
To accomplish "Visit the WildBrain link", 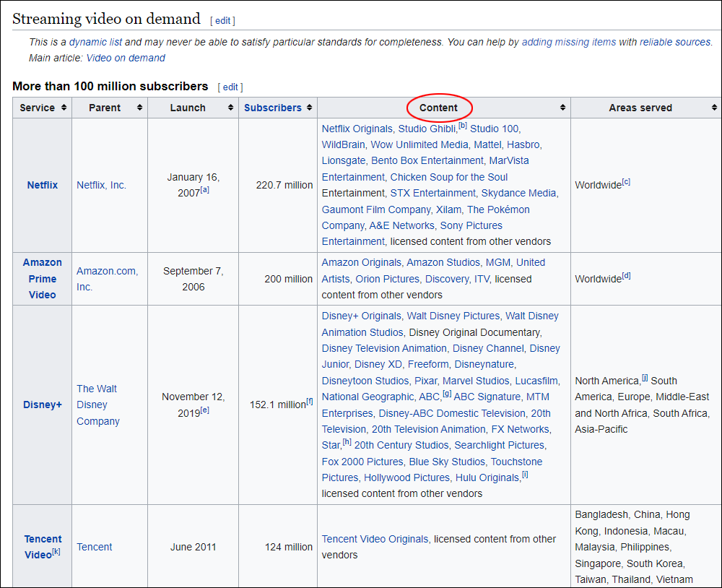I will tap(343, 144).
